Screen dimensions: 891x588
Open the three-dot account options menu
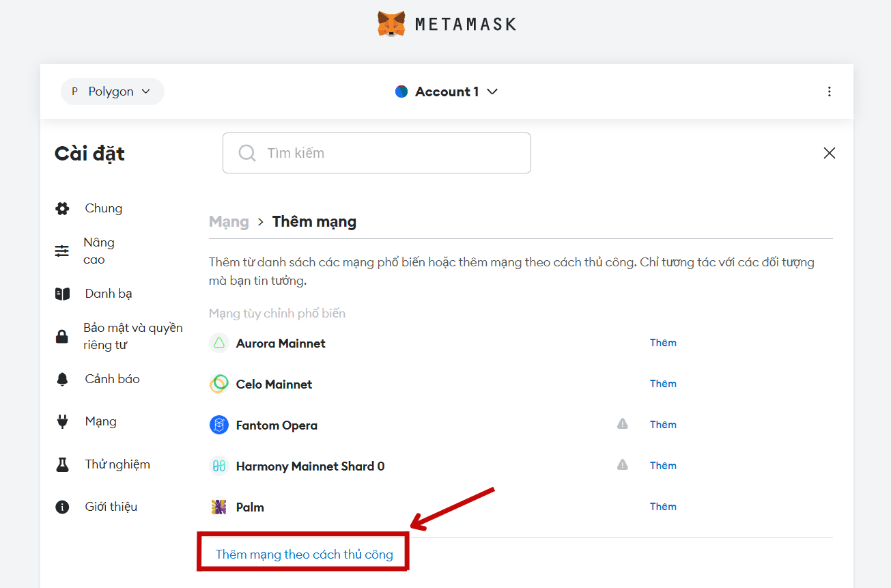(x=829, y=92)
